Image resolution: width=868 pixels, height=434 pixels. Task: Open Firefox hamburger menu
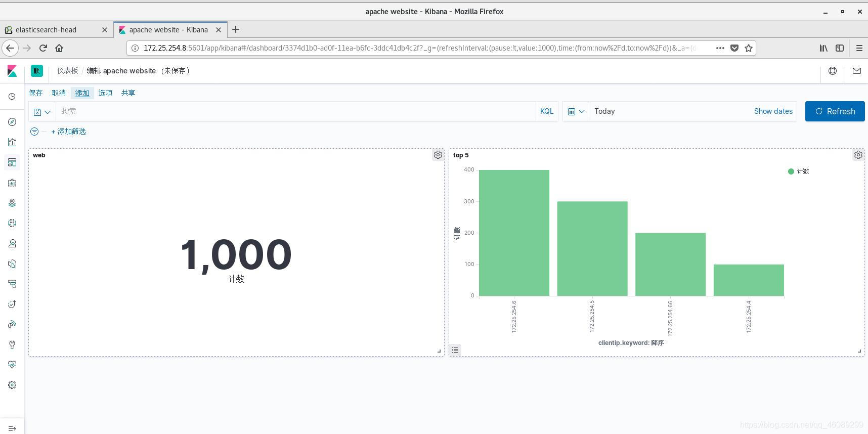pos(859,48)
